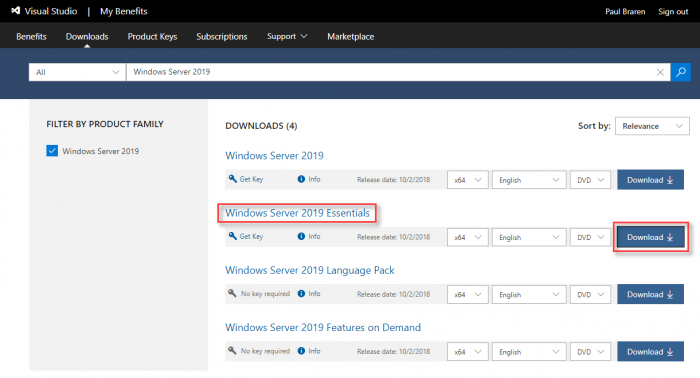
Task: Open the Marketplace tab
Action: pos(350,37)
